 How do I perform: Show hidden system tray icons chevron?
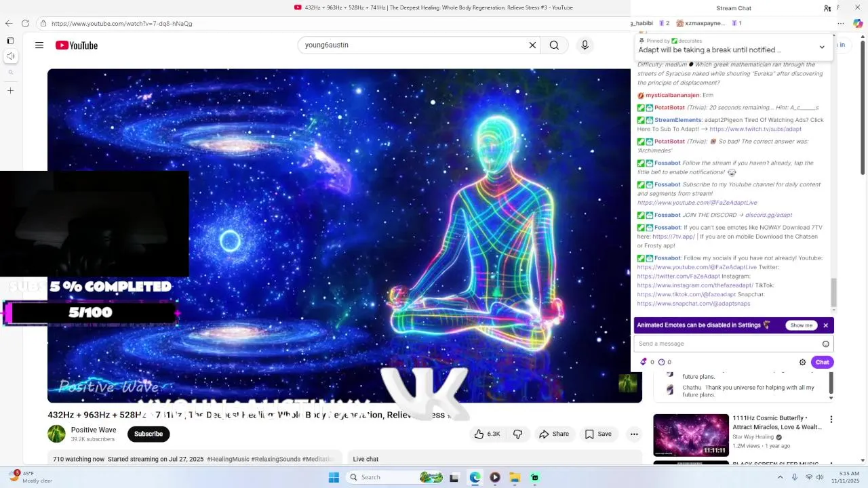(780, 477)
